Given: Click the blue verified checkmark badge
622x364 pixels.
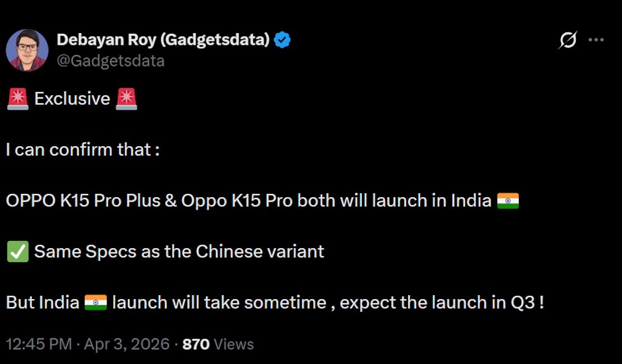Looking at the screenshot, I should click(x=281, y=39).
